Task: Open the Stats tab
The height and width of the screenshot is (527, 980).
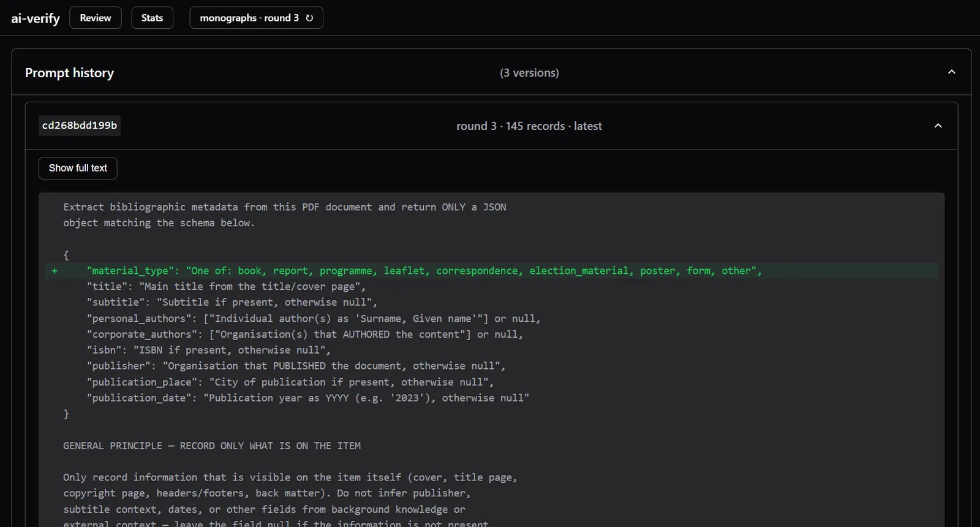Action: coord(152,18)
